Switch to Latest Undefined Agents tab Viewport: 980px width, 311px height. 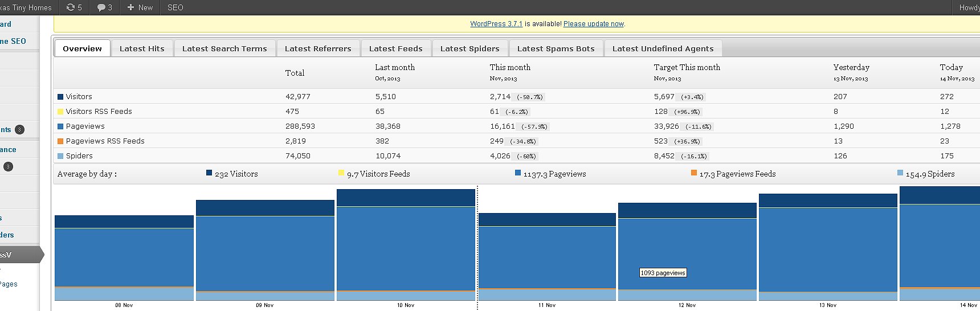point(663,48)
